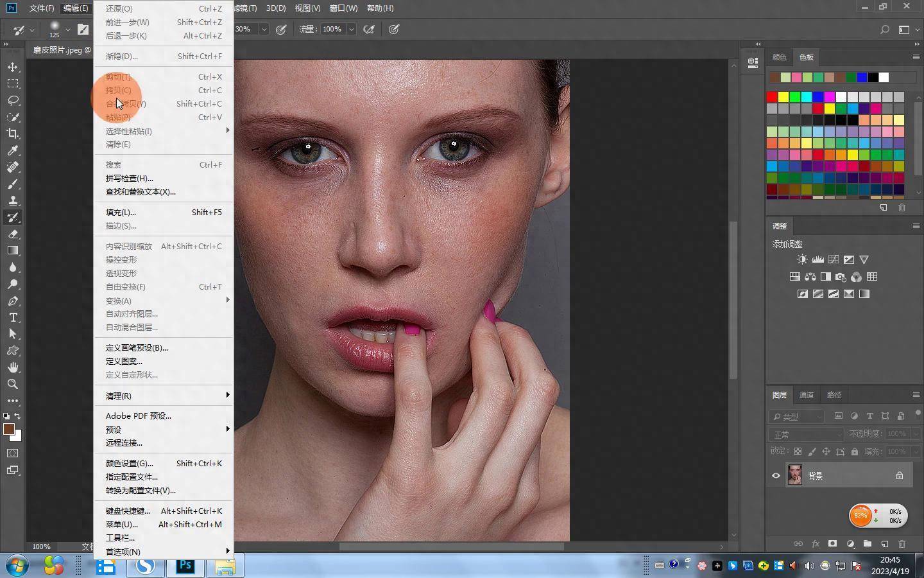Viewport: 924px width, 578px height.
Task: Click 键盘快捷键... menu entry
Action: point(128,511)
